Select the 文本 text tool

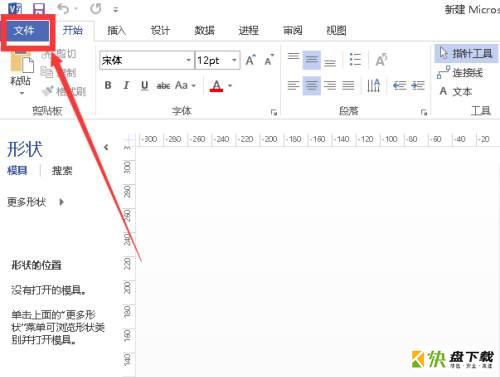point(455,91)
